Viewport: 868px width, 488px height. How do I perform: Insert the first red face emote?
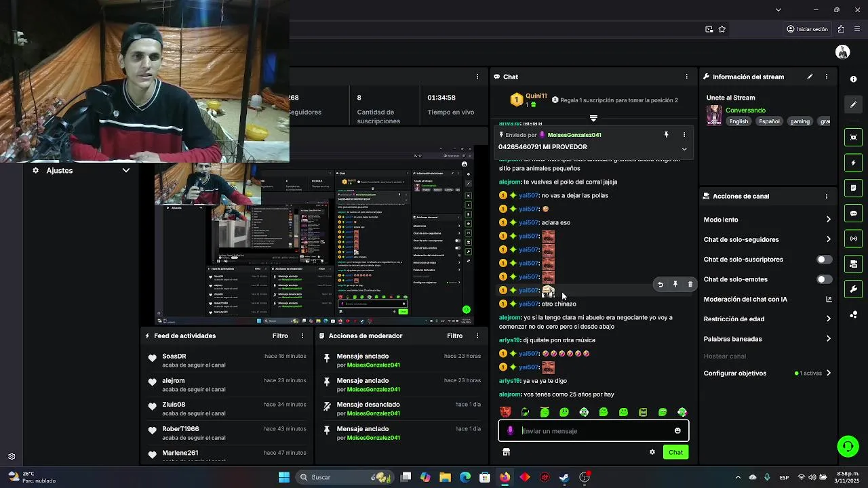(x=505, y=412)
